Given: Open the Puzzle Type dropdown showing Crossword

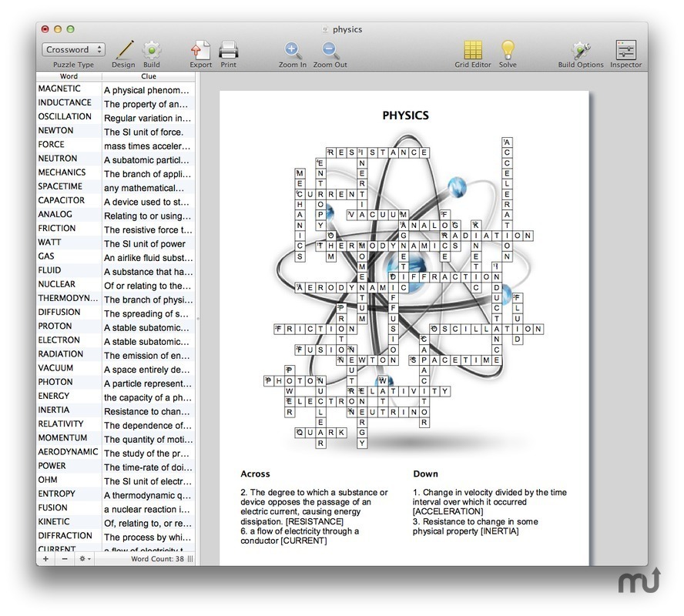Looking at the screenshot, I should (x=72, y=49).
